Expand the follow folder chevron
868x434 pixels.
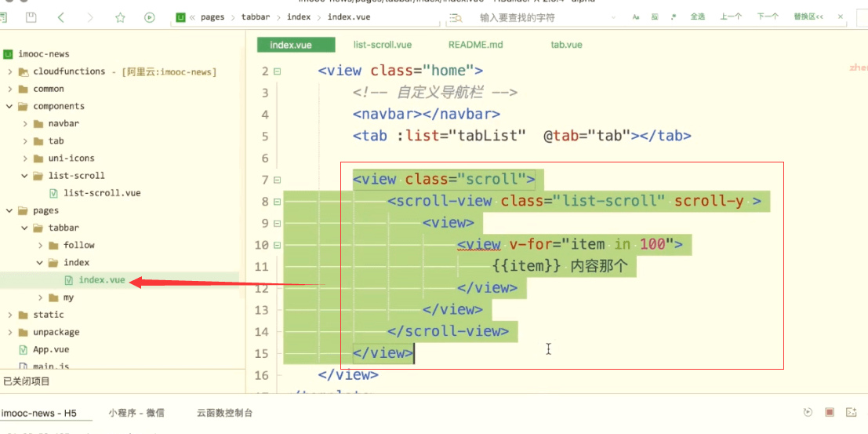click(41, 245)
